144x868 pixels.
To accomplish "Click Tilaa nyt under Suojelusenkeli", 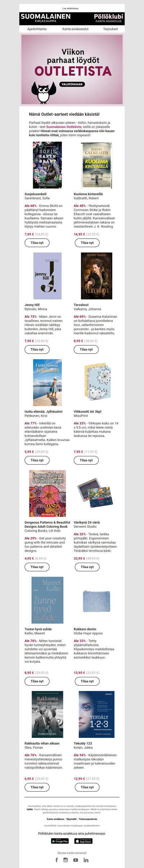I will click(37, 243).
